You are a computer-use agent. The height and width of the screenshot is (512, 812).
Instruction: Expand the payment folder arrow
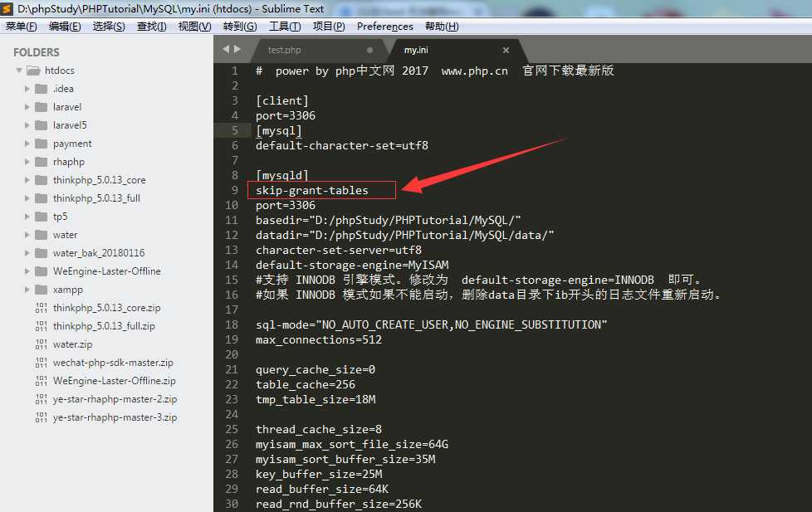click(27, 144)
